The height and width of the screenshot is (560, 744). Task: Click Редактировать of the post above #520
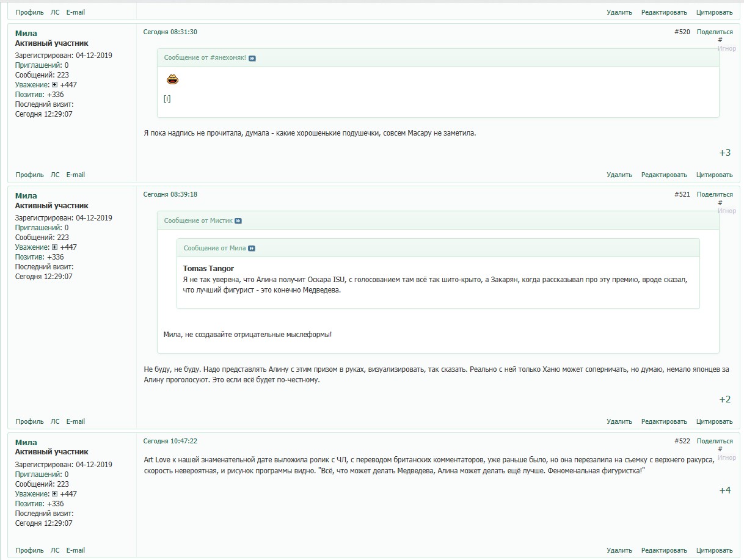664,12
